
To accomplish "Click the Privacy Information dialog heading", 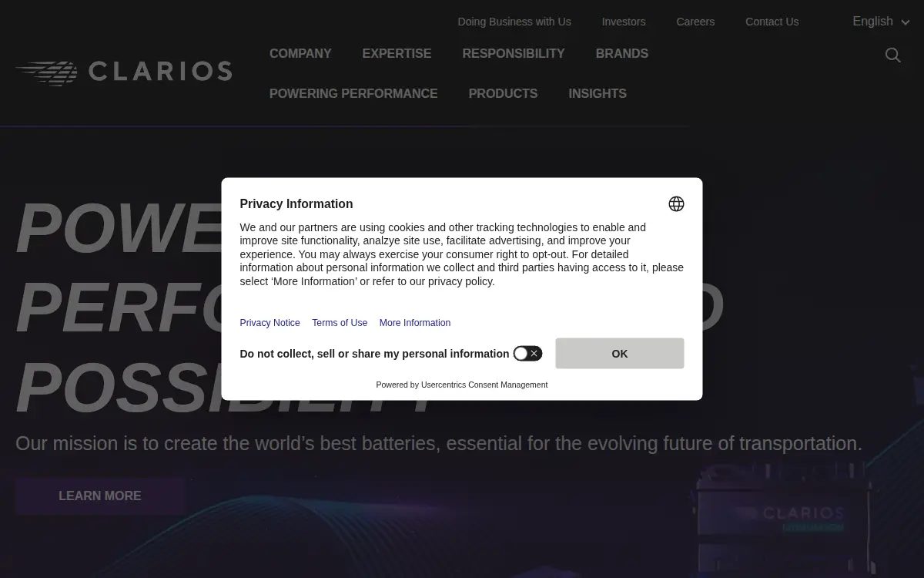I will 296,204.
